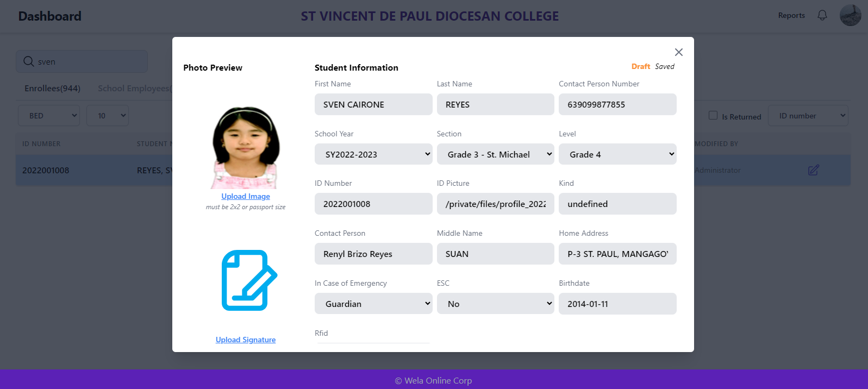Screen dimensions: 868x389
Task: Open the user profile avatar
Action: [850, 15]
